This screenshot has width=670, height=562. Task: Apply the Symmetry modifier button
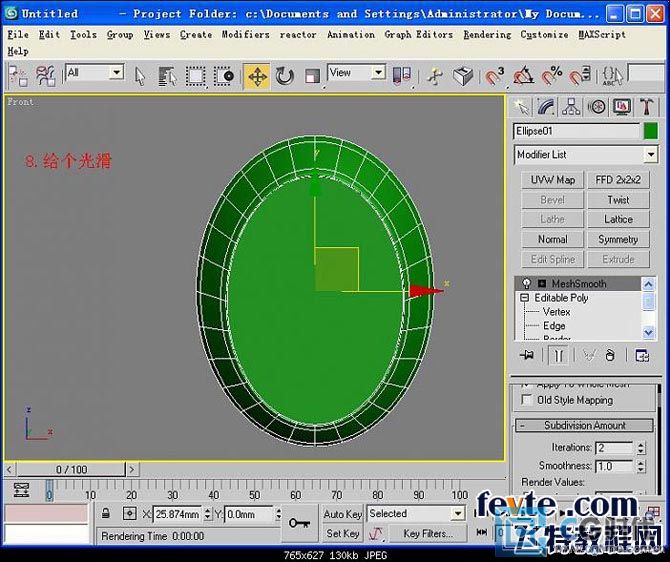pyautogui.click(x=618, y=239)
